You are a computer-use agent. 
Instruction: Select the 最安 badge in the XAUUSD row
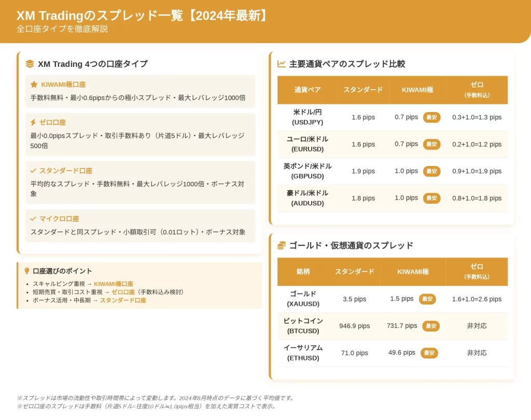point(427,299)
